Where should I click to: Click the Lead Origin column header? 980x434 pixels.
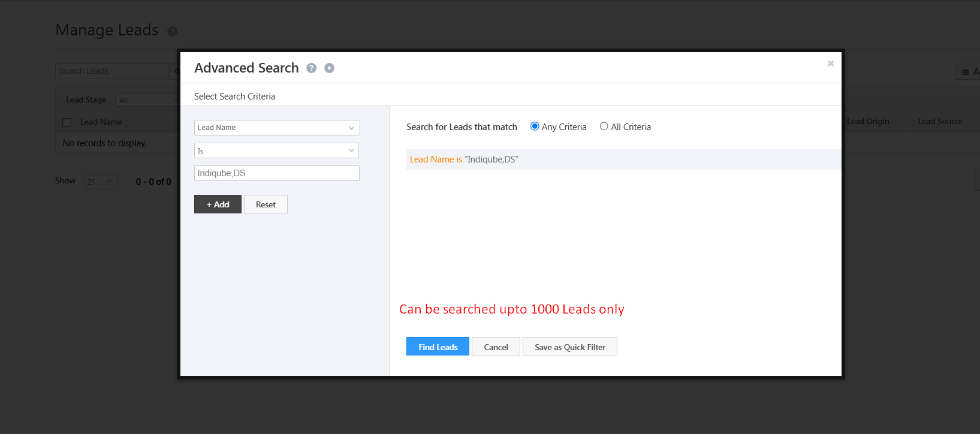point(868,121)
